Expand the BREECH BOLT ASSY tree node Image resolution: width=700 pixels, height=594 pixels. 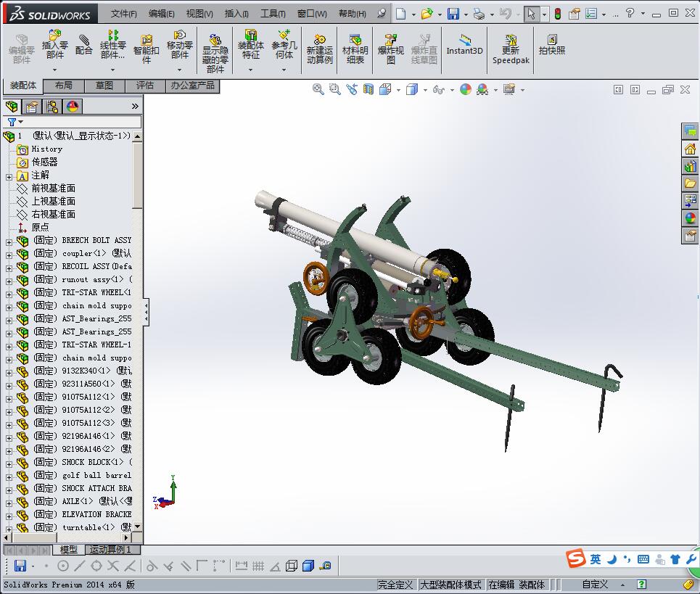pos(9,242)
